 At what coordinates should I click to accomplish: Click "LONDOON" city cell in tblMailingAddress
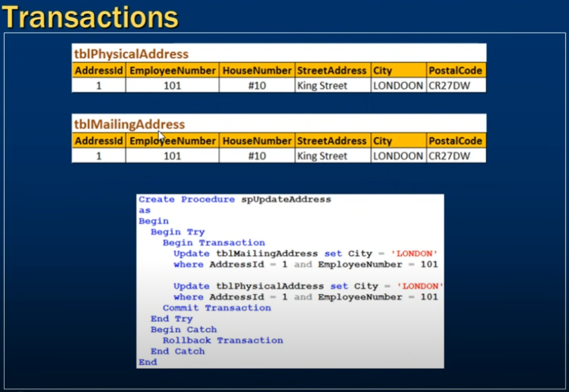point(399,156)
